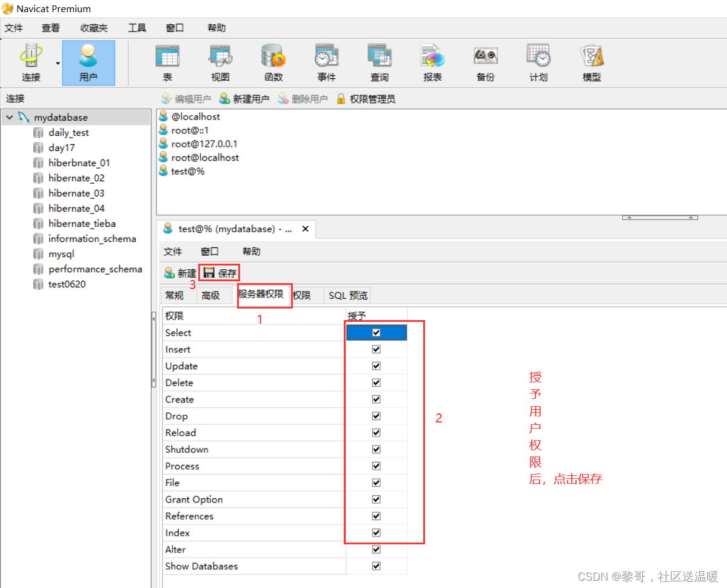Open the main 帮助 menu
The height and width of the screenshot is (588, 727).
click(x=216, y=28)
